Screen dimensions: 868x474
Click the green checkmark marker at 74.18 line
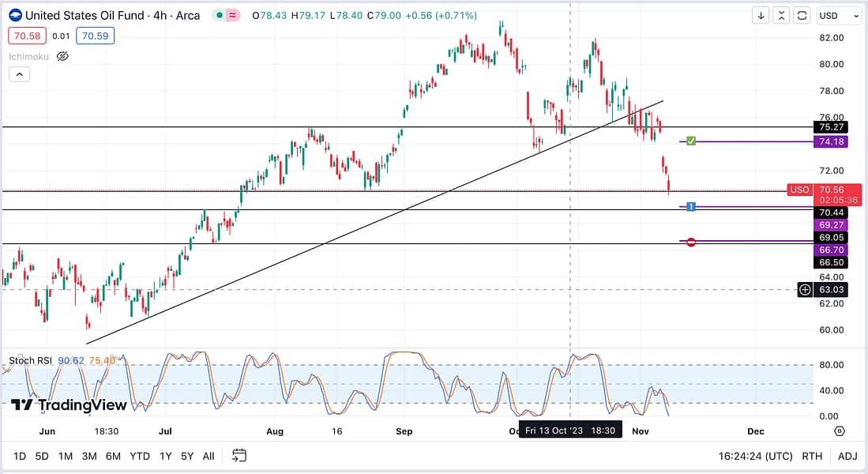point(690,141)
